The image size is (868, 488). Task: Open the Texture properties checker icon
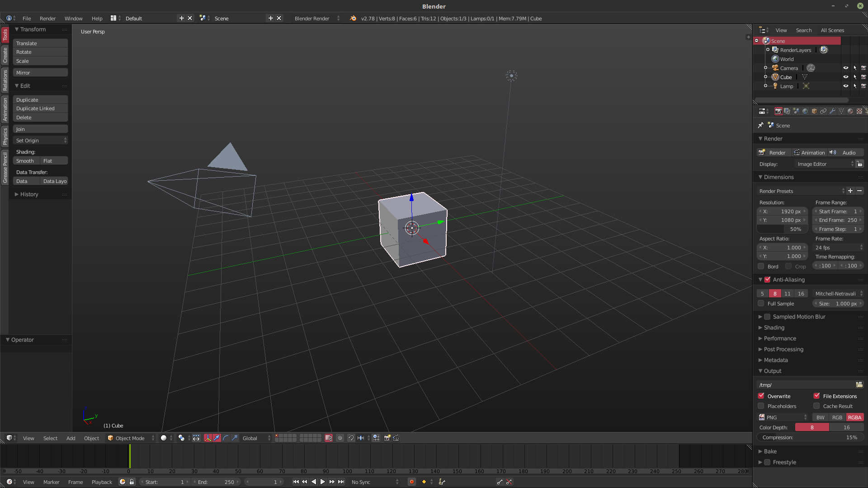pyautogui.click(x=859, y=111)
